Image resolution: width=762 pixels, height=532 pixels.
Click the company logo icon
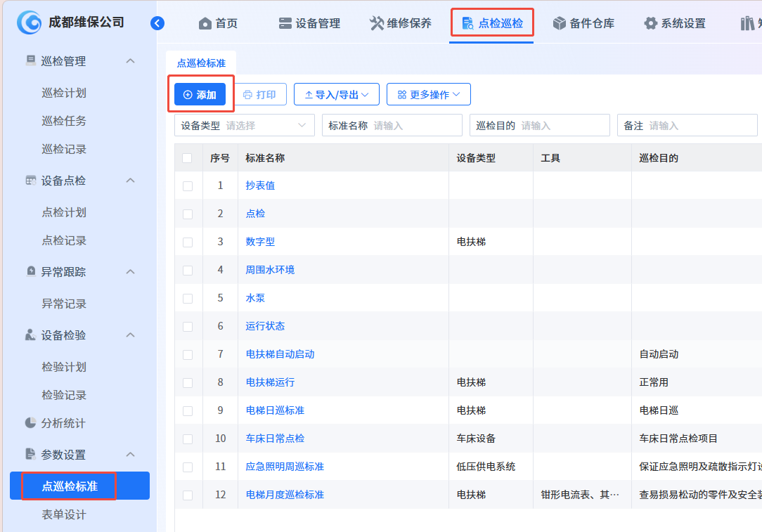[x=29, y=22]
